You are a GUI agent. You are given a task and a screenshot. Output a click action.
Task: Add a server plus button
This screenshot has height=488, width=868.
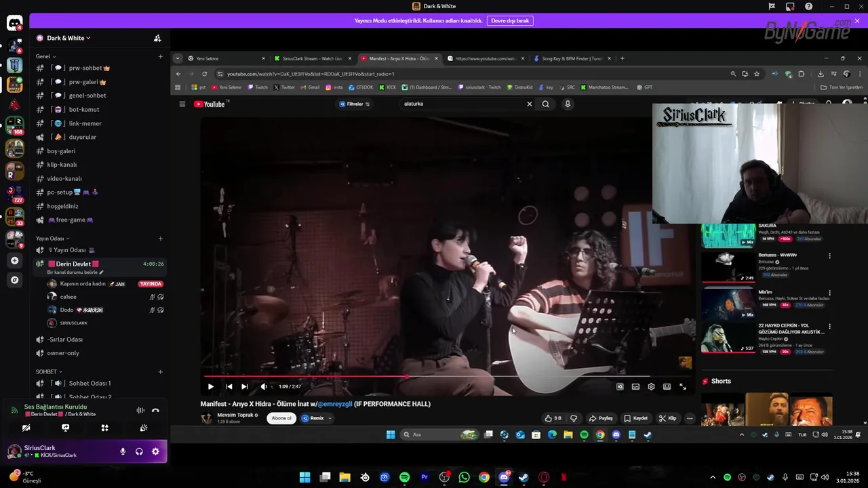point(14,260)
